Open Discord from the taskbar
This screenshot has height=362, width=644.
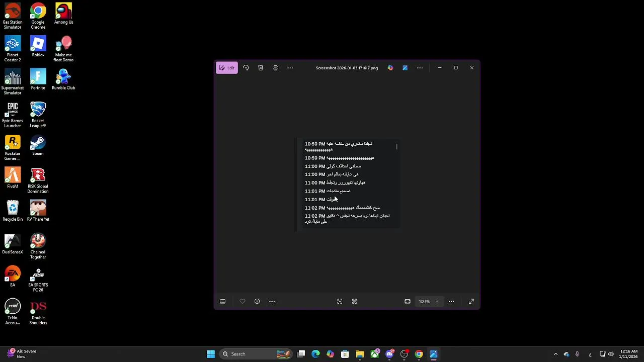(x=389, y=354)
